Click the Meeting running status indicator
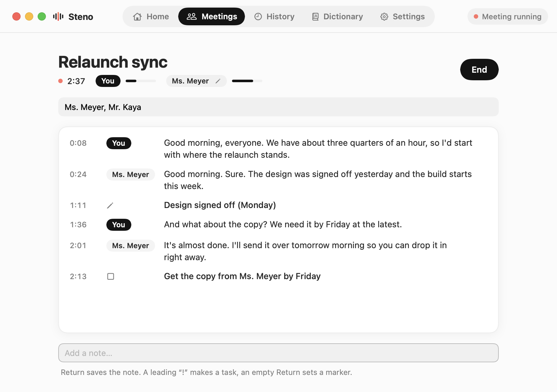This screenshot has height=392, width=557. coord(508,16)
